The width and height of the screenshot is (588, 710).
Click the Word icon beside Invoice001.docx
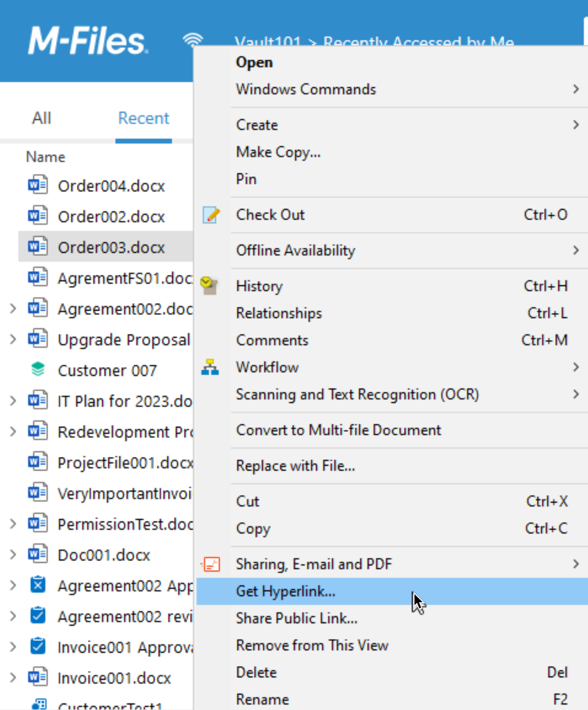[x=38, y=677]
